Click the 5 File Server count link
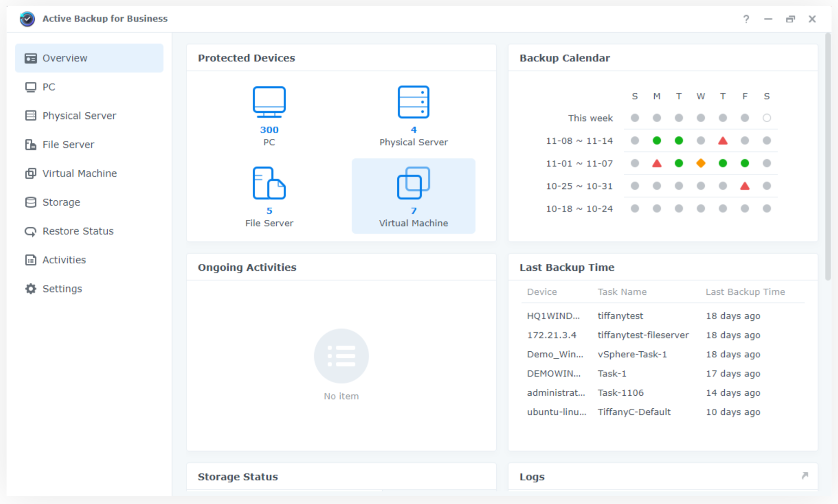Image resolution: width=838 pixels, height=504 pixels. tap(269, 211)
